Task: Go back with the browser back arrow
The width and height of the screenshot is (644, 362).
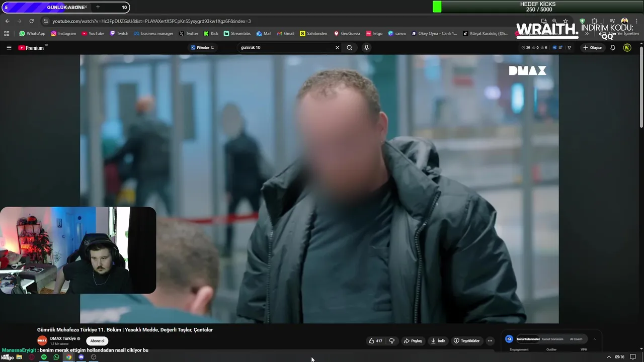Action: 7,21
